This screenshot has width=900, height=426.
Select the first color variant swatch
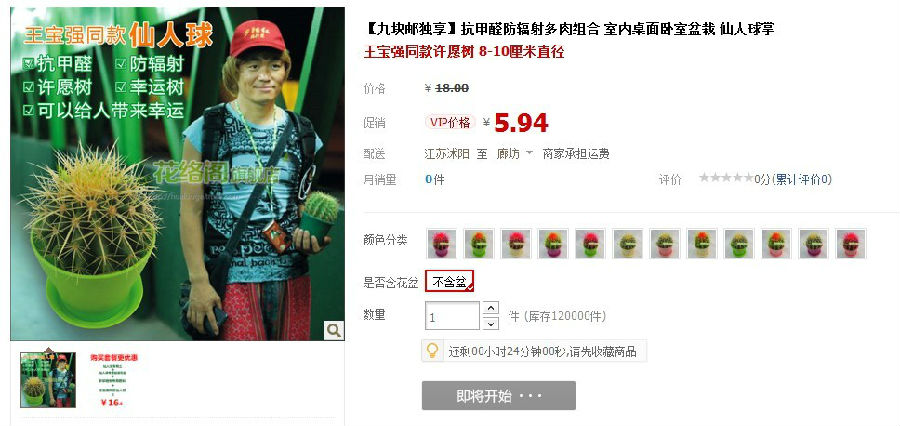pos(442,243)
